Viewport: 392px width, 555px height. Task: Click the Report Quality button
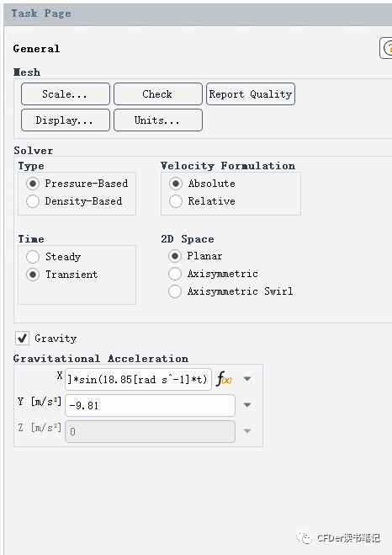coord(251,94)
